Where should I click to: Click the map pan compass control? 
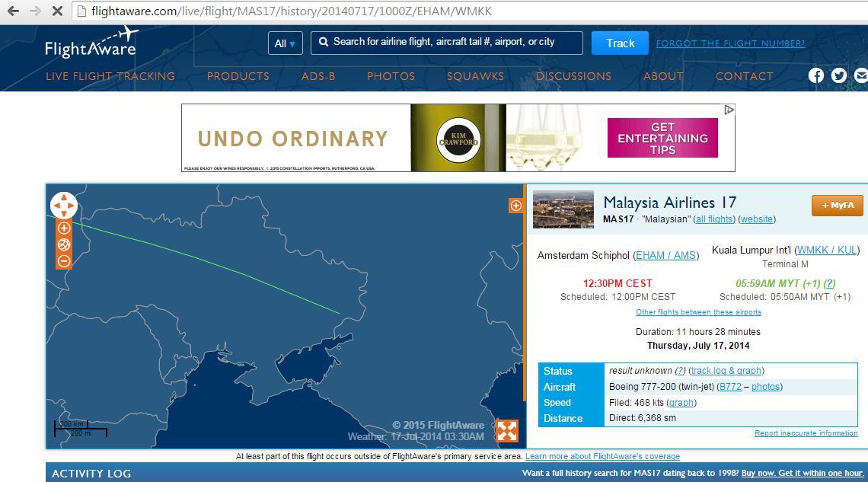(64, 206)
